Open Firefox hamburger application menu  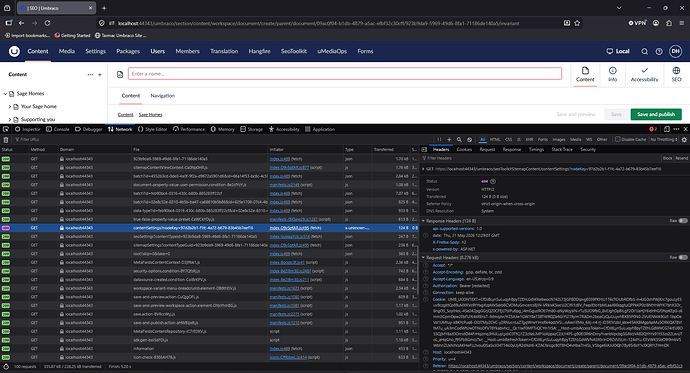[681, 23]
